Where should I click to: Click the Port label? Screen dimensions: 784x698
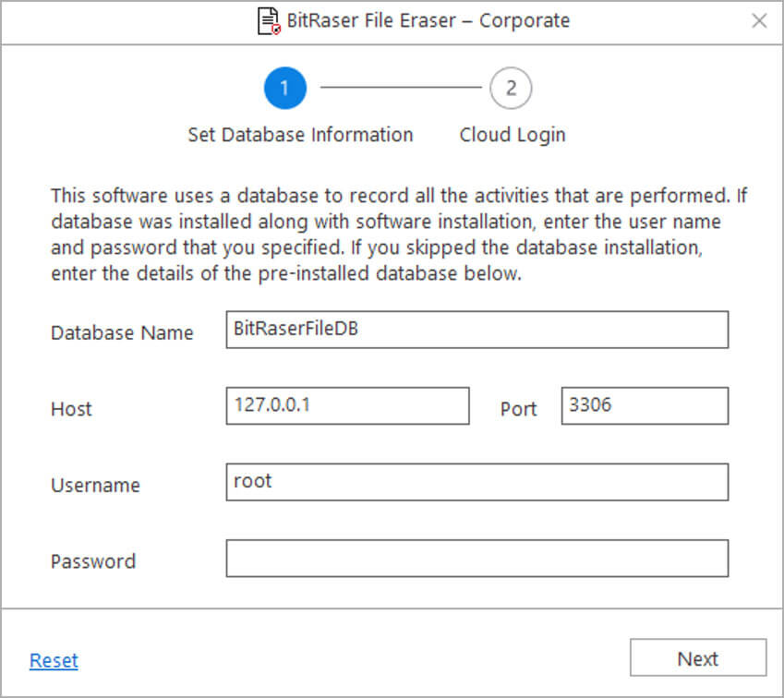tap(518, 409)
